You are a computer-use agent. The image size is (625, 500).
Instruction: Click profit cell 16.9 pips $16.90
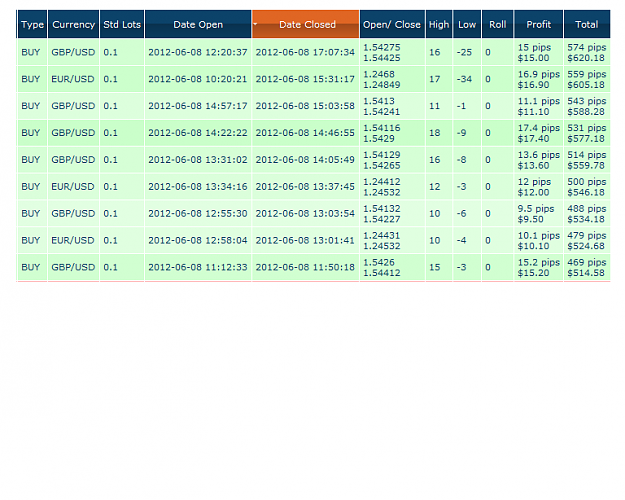(539, 79)
